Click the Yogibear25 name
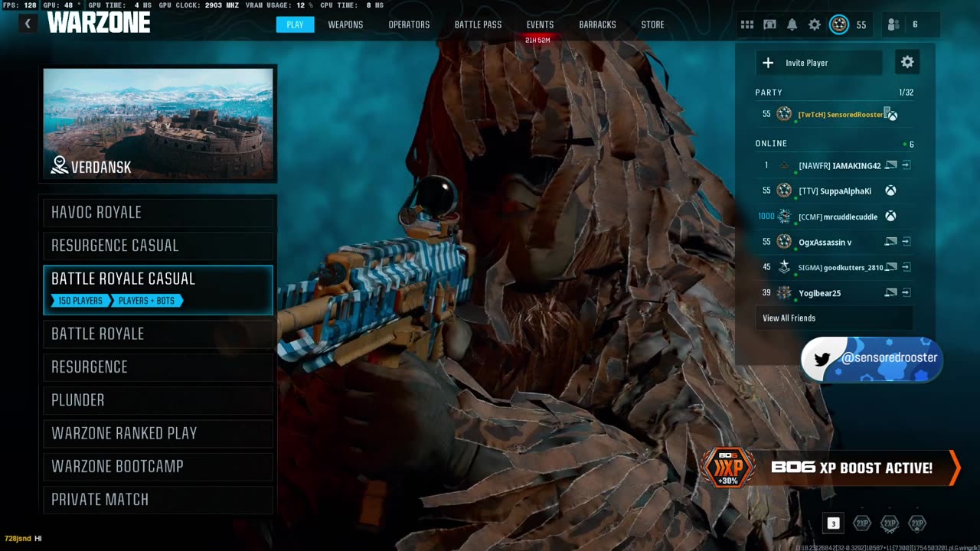Screen dimensions: 980x551 coord(819,292)
